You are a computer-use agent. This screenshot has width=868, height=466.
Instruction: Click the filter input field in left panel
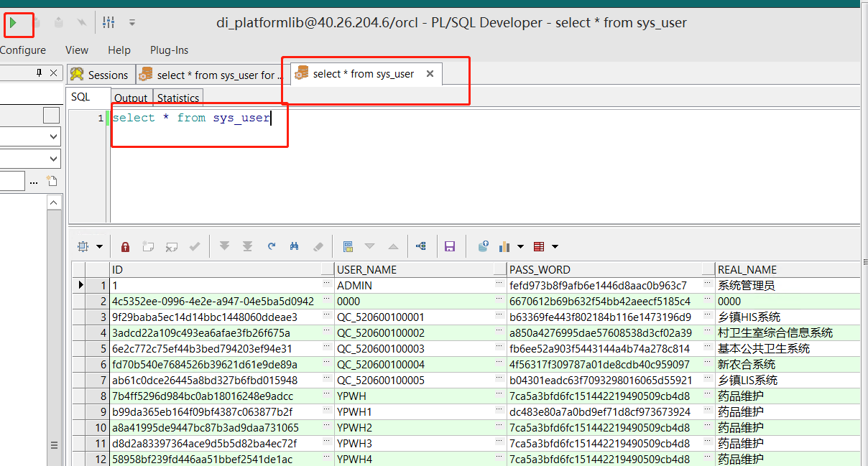(12, 181)
